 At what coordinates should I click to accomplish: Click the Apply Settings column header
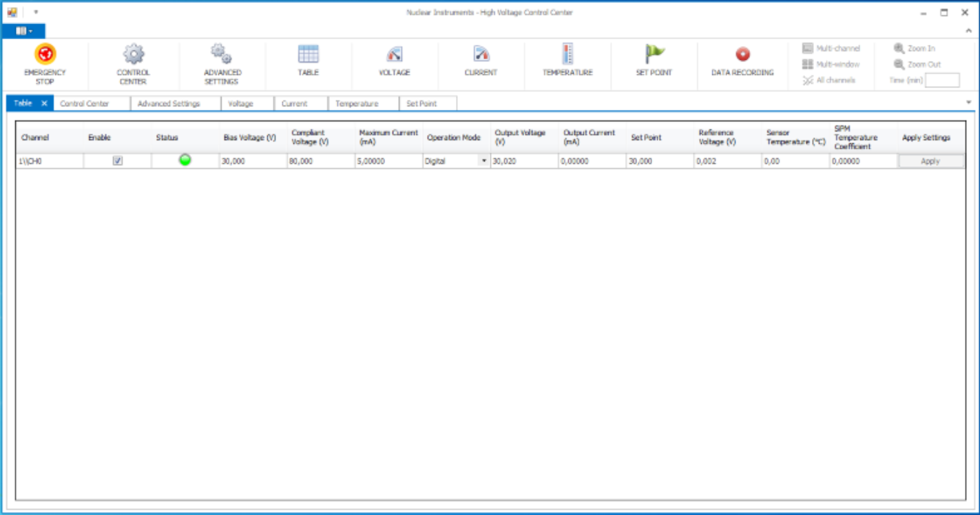pyautogui.click(x=931, y=138)
